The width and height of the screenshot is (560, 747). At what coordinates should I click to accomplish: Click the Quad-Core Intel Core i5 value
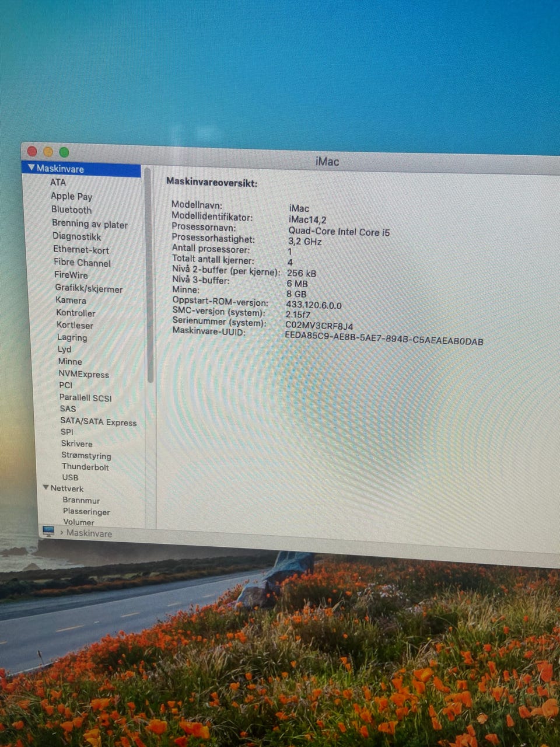coord(339,232)
